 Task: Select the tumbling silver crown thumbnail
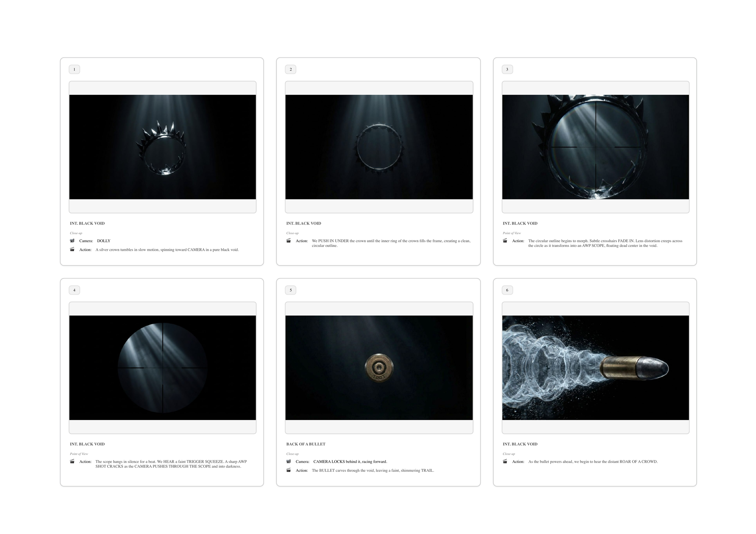pos(163,147)
